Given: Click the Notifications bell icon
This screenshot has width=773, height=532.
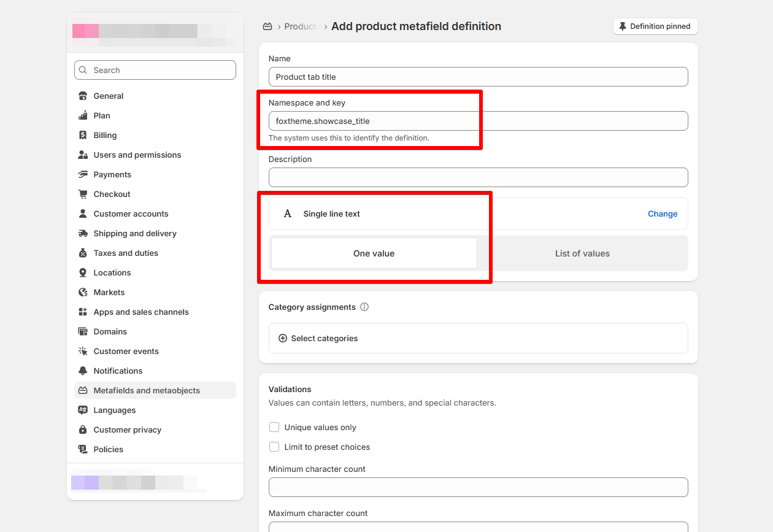Looking at the screenshot, I should 83,371.
